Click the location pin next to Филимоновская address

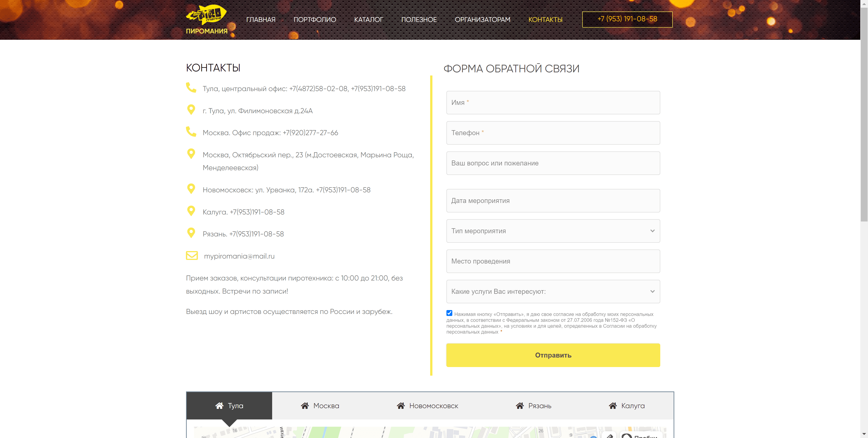point(191,109)
